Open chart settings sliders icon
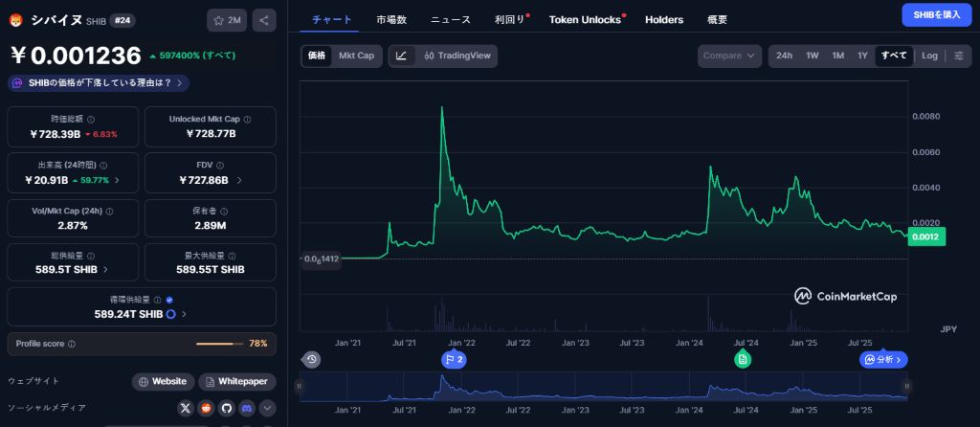The width and height of the screenshot is (980, 427). tap(959, 56)
